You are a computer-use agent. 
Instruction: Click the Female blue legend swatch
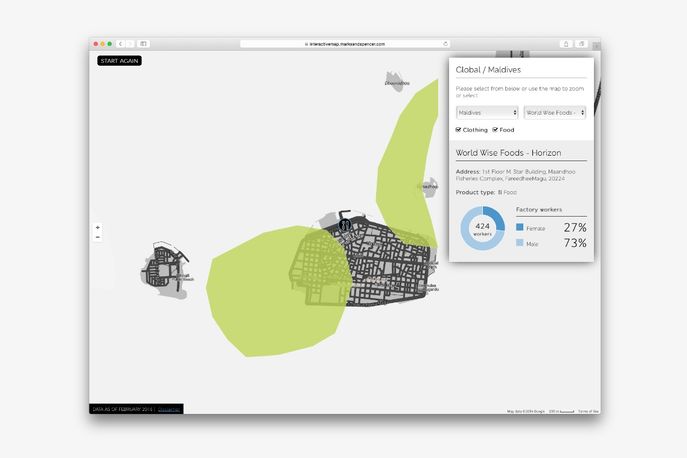click(520, 228)
